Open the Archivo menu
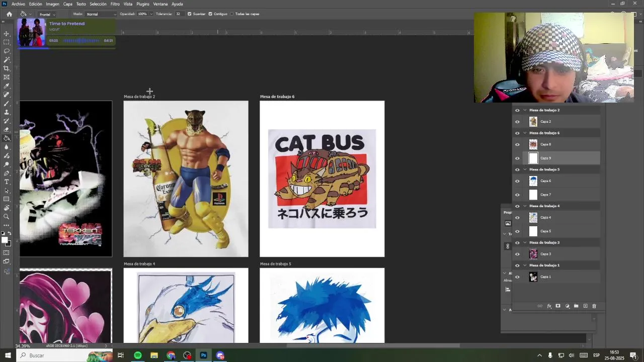Screen dimensions: 644x362 18,4
